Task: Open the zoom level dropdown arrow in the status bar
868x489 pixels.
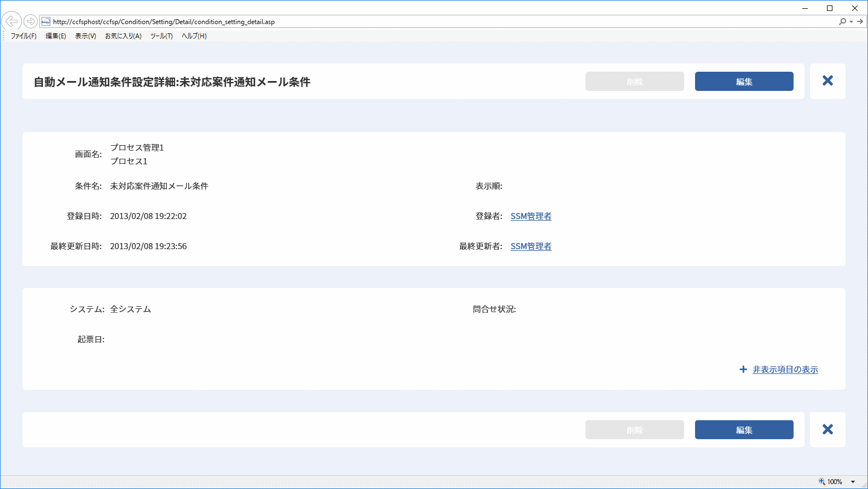Action: [x=853, y=482]
